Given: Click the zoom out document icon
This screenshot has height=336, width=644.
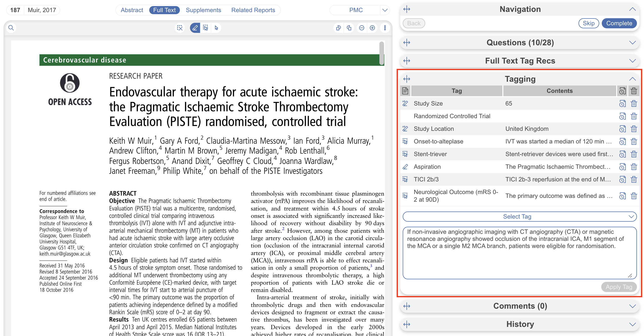Looking at the screenshot, I should tap(362, 28).
